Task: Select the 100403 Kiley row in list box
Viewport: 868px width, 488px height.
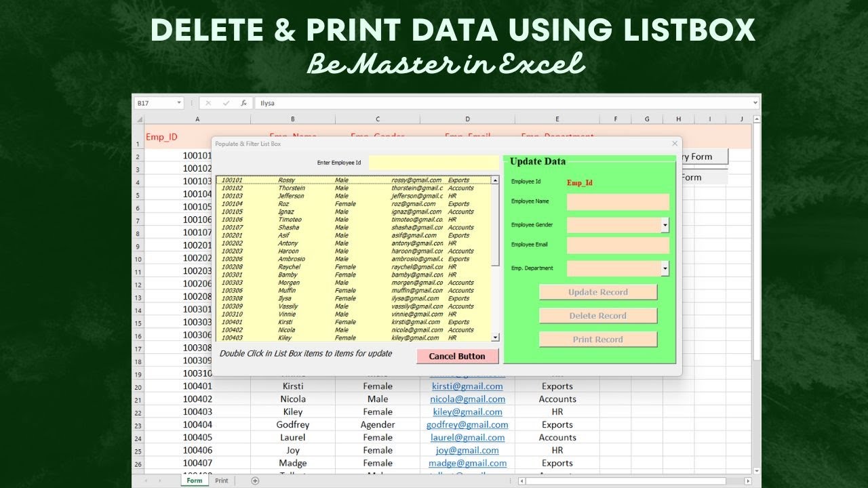Action: click(x=353, y=338)
